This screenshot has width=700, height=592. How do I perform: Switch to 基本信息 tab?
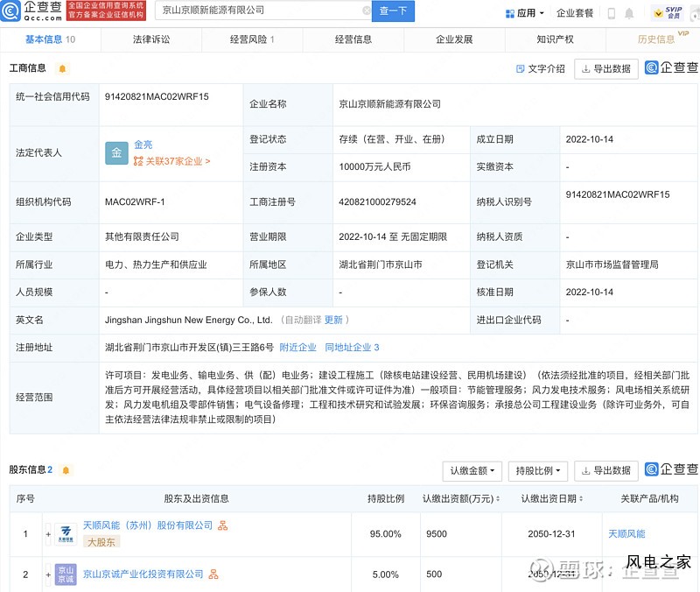[51, 39]
